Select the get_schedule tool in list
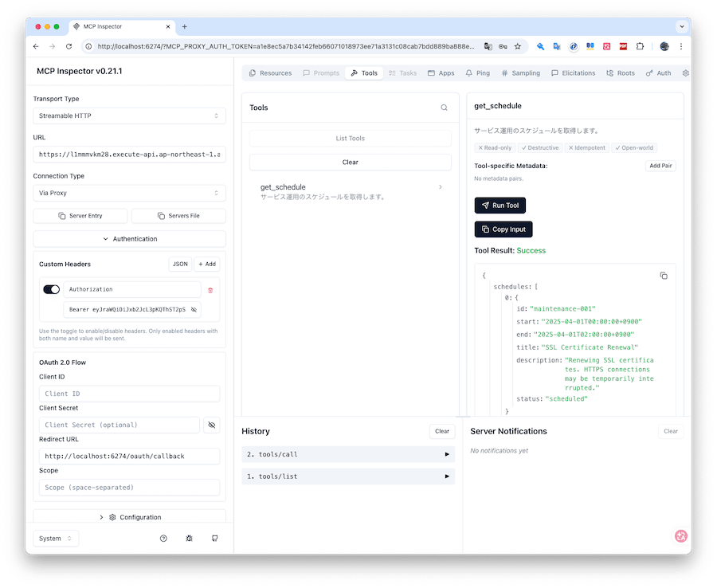717x588 pixels. coord(351,191)
